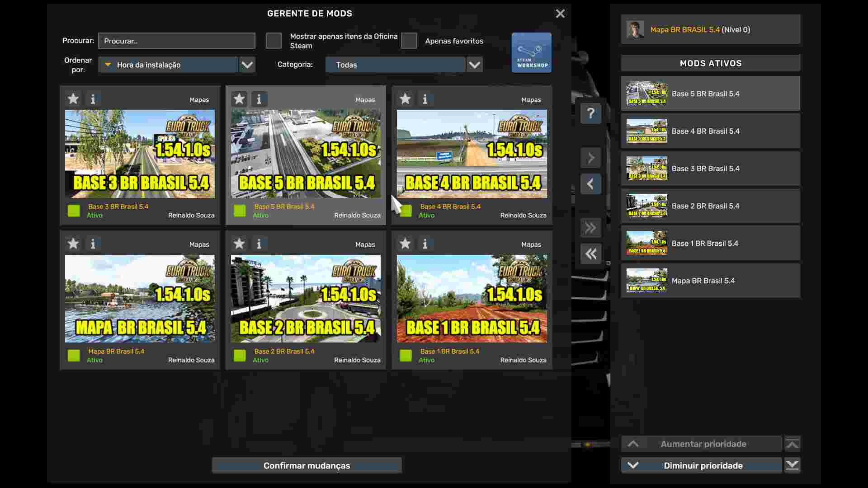Enable the Apenas favoritos filter
868x488 pixels.
tap(409, 41)
